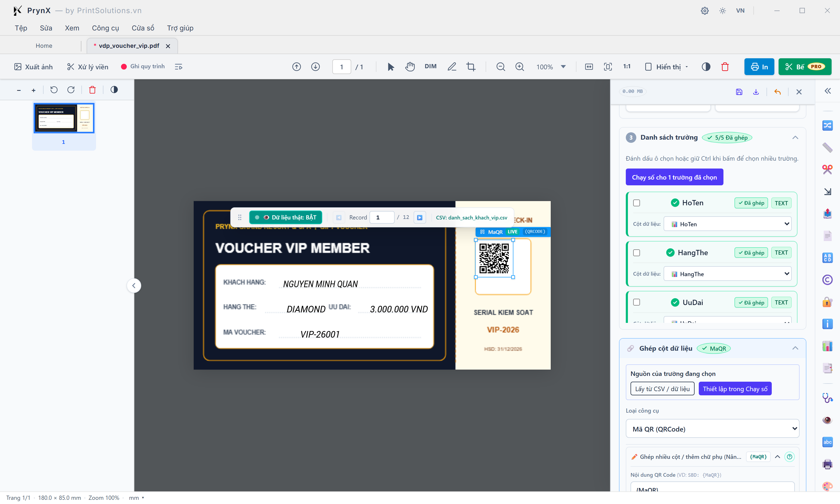Select the crop tool
840x504 pixels.
pos(471,67)
